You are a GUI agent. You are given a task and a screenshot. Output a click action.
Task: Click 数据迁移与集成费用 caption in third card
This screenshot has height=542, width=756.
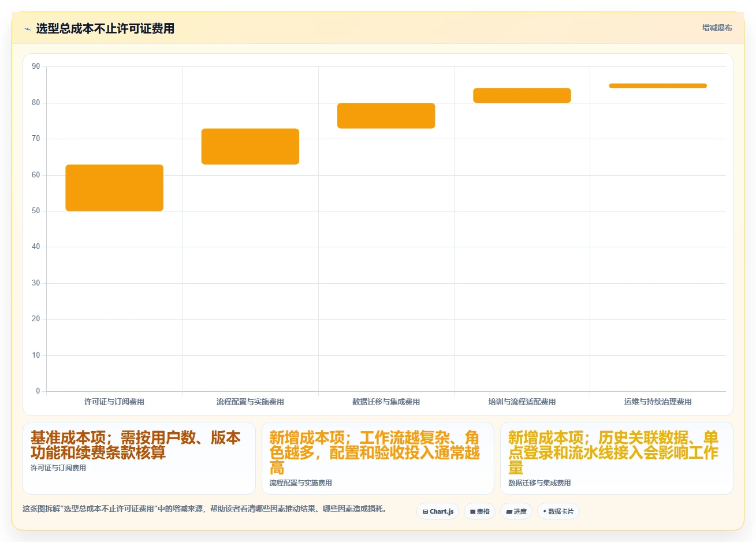coord(539,483)
